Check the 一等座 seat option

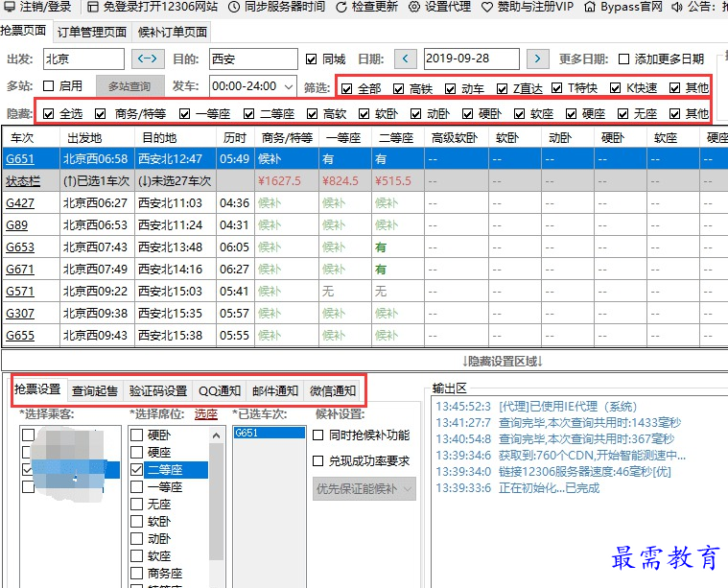tap(136, 486)
